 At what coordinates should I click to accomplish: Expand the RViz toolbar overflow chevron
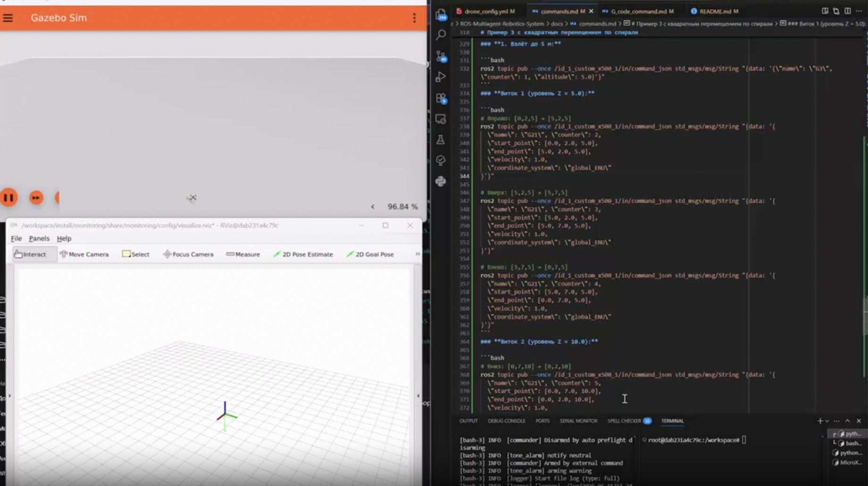[x=417, y=254]
